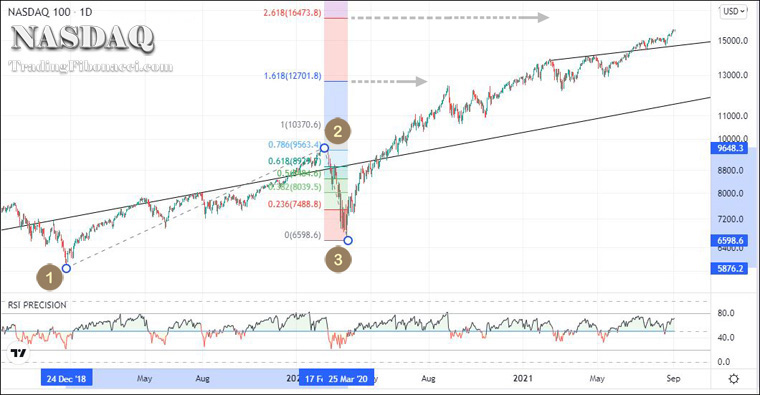Click the second Aug label, left of 2021
This screenshot has width=760, height=395.
coord(428,379)
